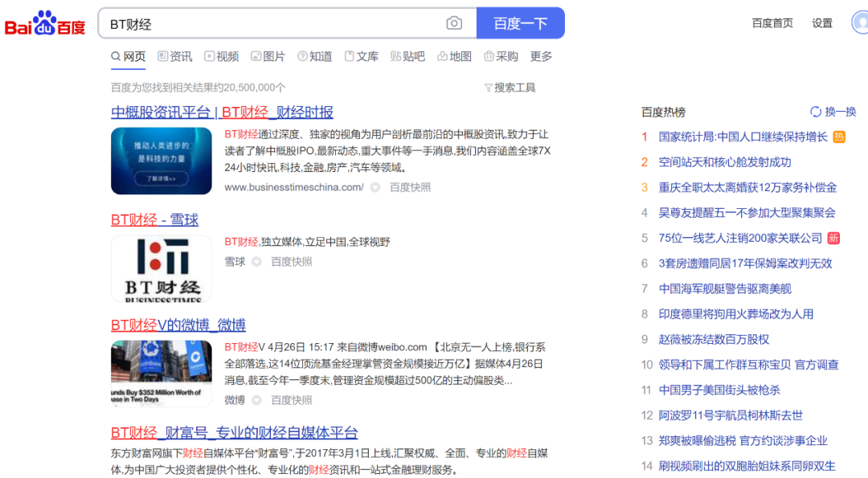Image resolution: width=868 pixels, height=478 pixels.
Task: Open 百度快照 for the 微博 result
Action: click(291, 401)
